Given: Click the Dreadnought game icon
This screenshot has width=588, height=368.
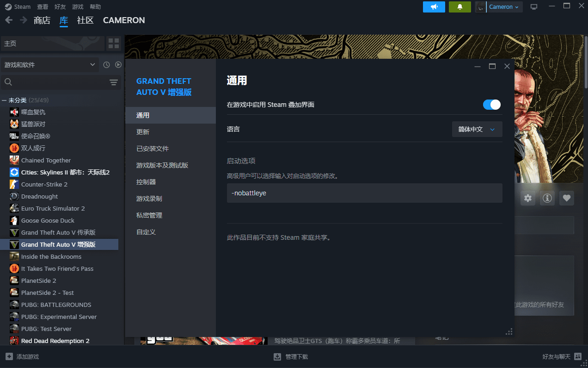Looking at the screenshot, I should coord(14,196).
